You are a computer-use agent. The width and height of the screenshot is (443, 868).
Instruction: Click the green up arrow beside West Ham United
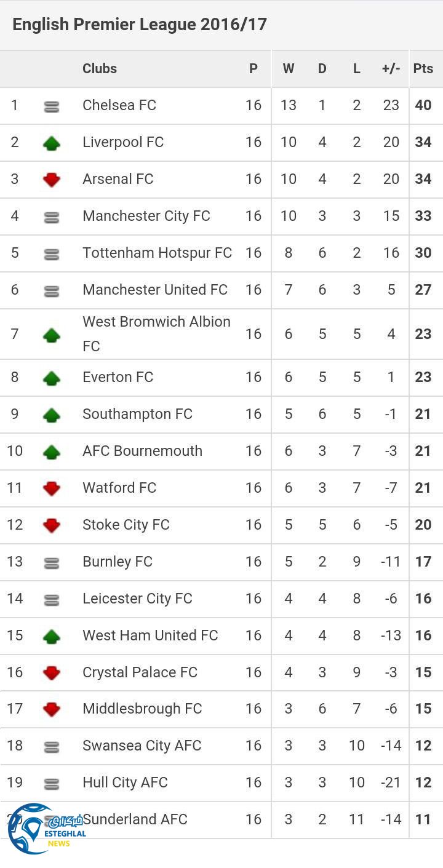pos(52,636)
